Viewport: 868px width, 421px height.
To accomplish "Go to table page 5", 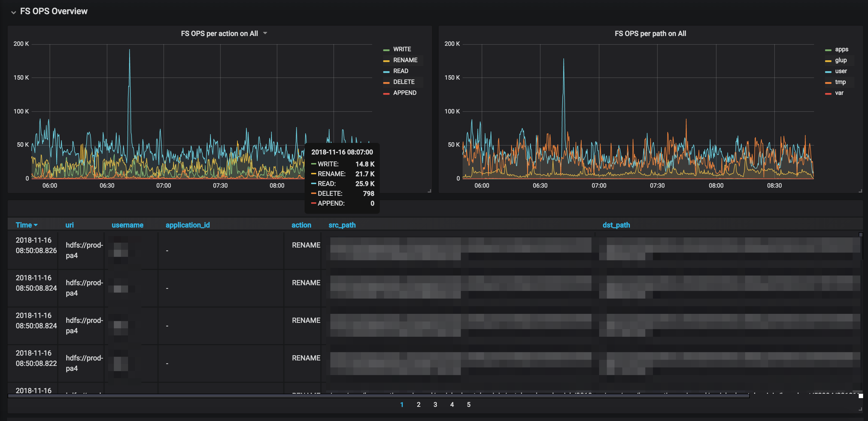I will (468, 404).
